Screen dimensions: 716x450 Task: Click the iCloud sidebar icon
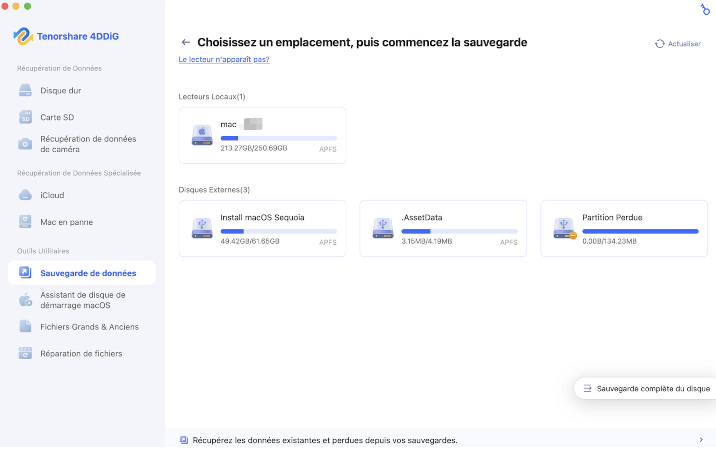pyautogui.click(x=26, y=195)
